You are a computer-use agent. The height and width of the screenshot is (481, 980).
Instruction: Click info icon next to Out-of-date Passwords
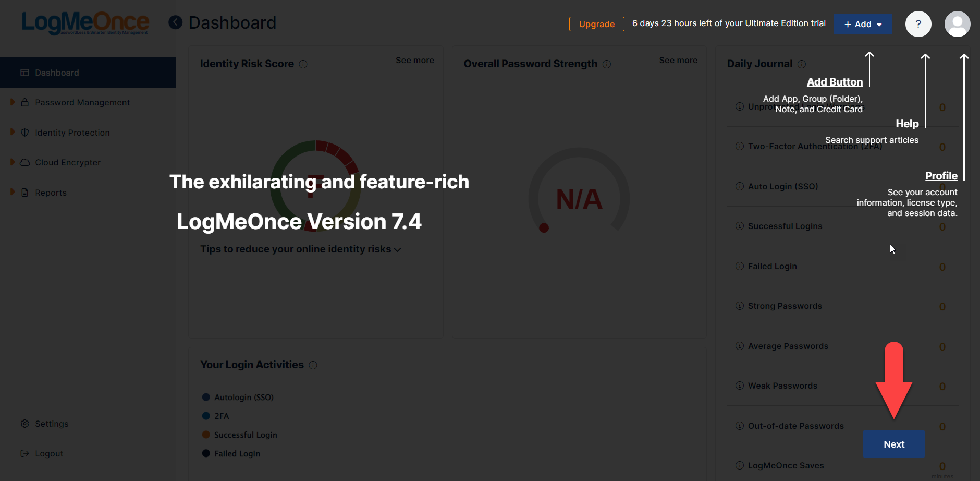click(x=739, y=426)
